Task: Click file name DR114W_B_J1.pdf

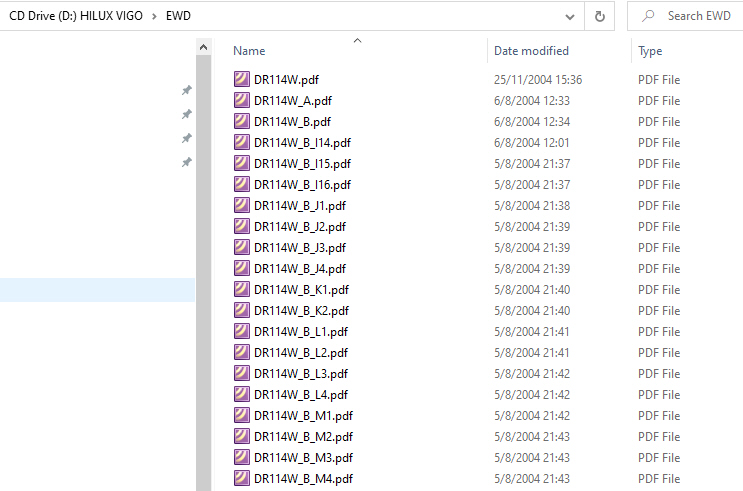Action: tap(300, 206)
